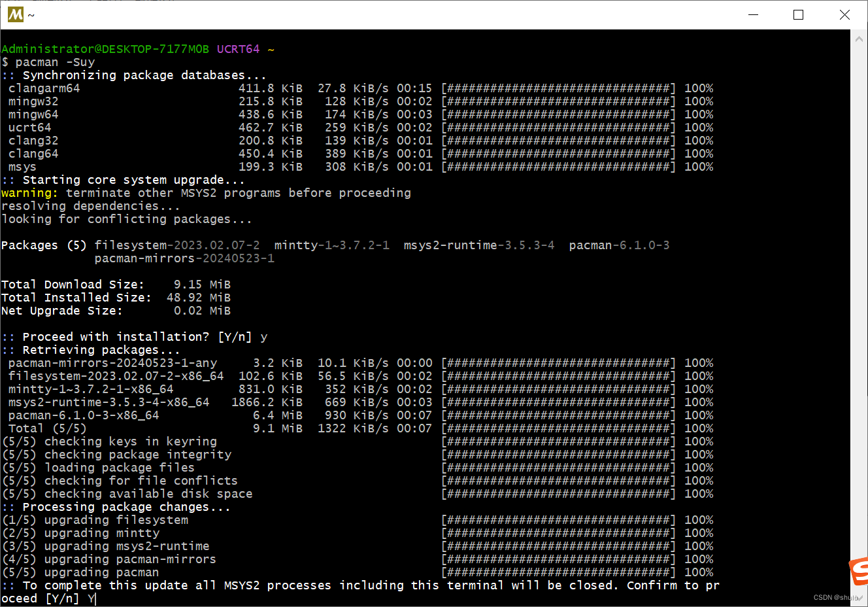Click 'pacman-6.1.0-3-x86_64' download row
868x607 pixels.
[x=361, y=415]
